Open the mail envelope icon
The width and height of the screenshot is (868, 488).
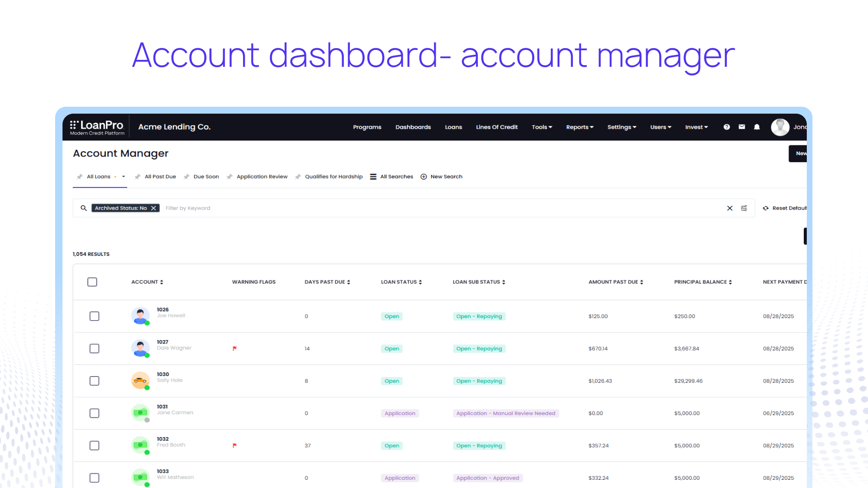click(742, 127)
